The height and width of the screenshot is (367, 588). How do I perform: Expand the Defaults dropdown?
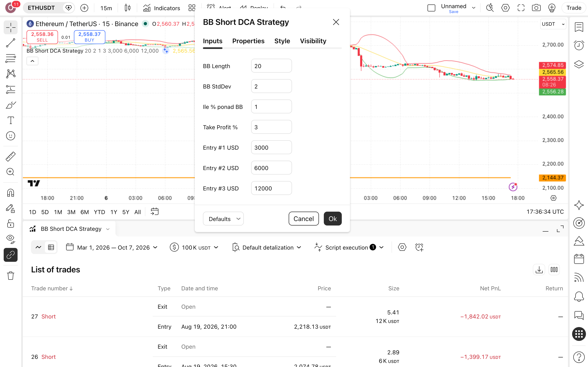click(223, 219)
